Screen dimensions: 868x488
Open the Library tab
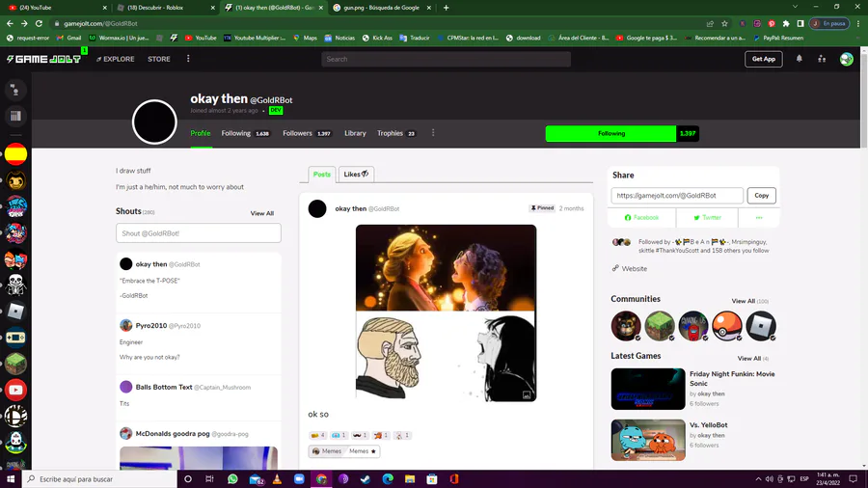(x=355, y=133)
